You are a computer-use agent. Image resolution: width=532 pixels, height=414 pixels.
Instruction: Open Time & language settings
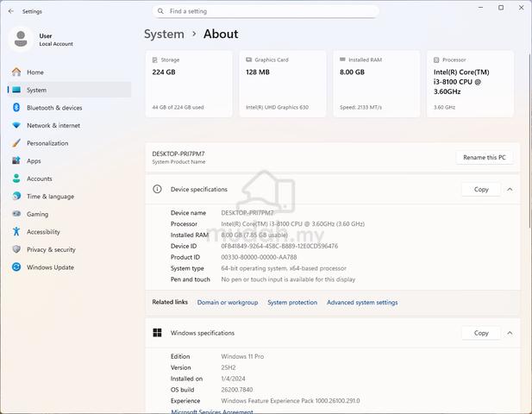tap(69, 196)
